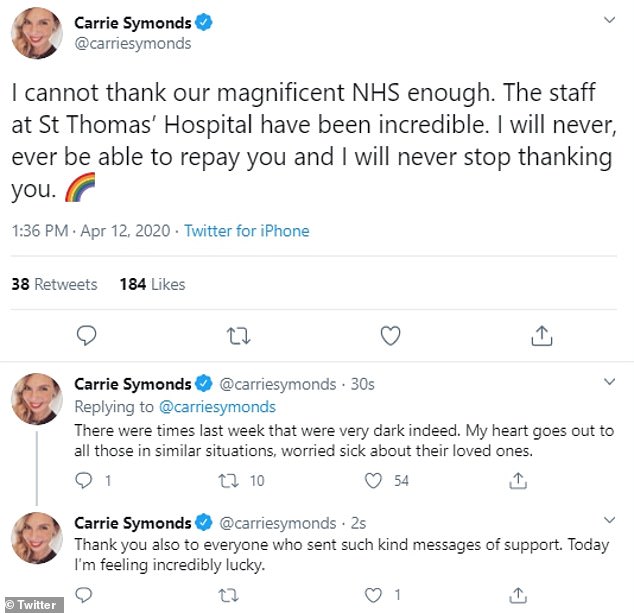Reply to the main NHS thank-you tweet
Viewport: 634px width, 613px height.
coord(87,335)
